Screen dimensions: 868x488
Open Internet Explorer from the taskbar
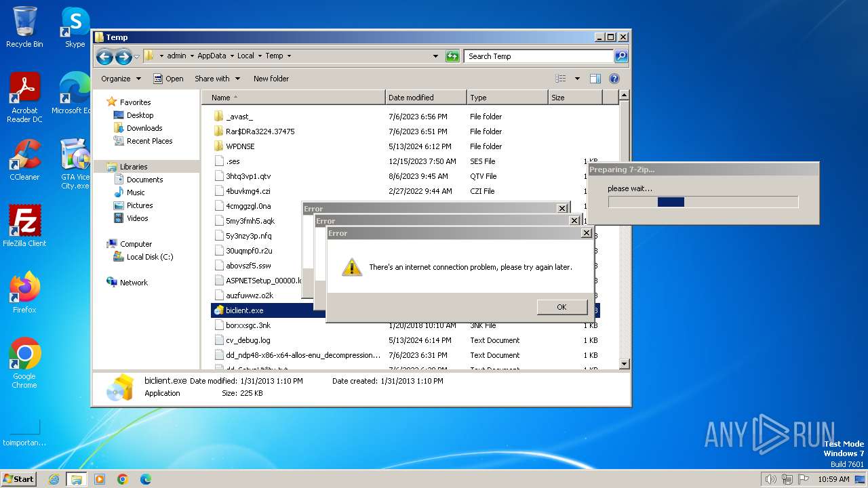54,479
